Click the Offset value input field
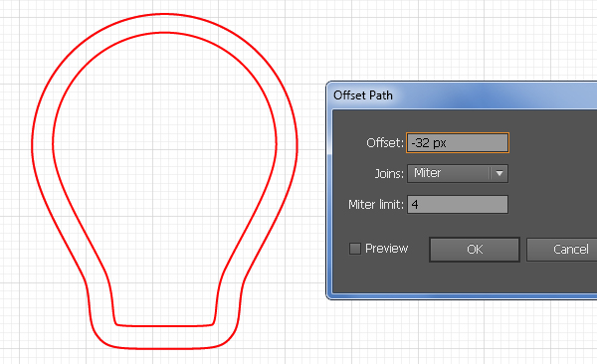 458,143
